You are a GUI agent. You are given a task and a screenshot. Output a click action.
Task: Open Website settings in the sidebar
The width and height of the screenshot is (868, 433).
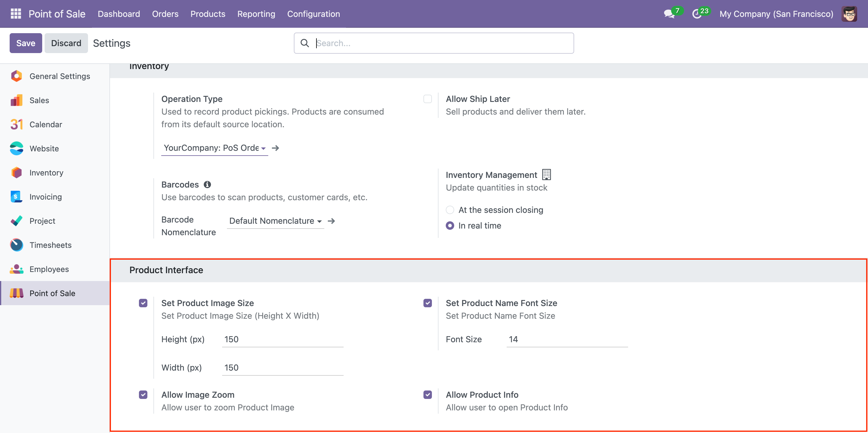pyautogui.click(x=44, y=148)
